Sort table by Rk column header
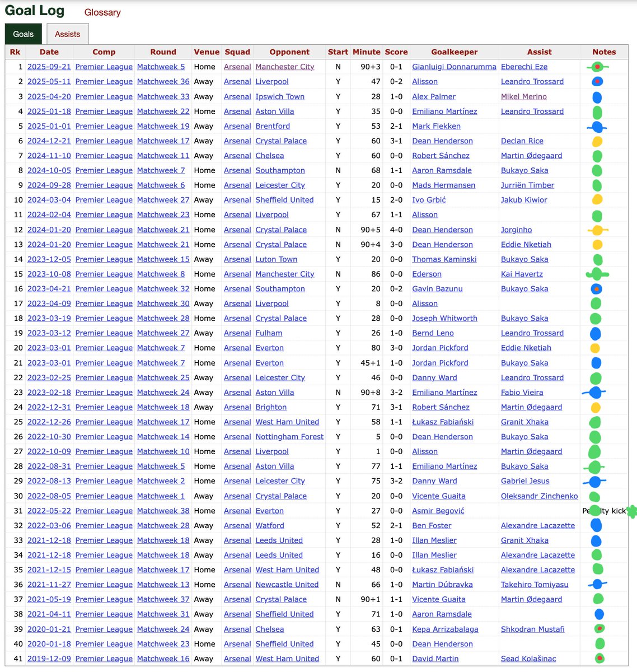637x672 pixels. [15, 52]
